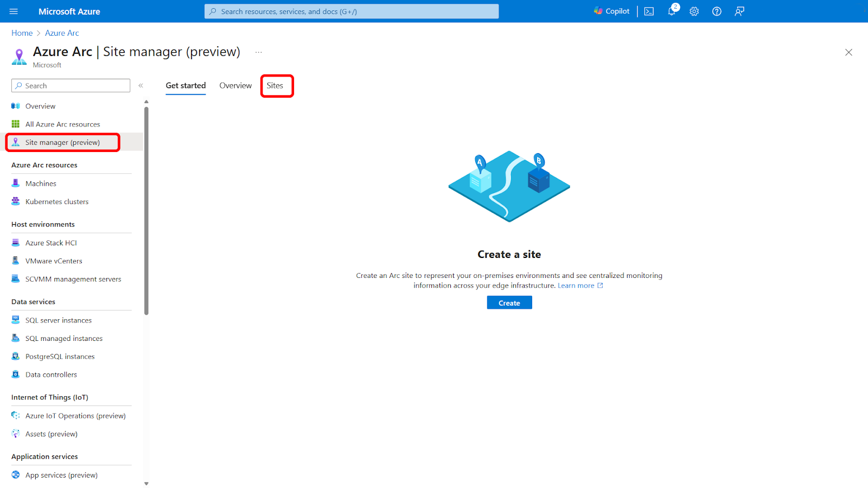
Task: Close the Site manager blade
Action: point(848,53)
